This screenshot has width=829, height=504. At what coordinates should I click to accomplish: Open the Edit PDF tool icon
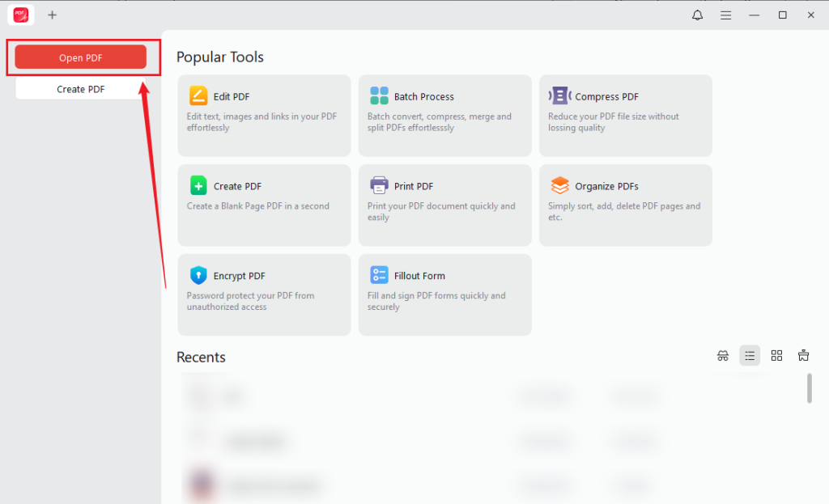[198, 96]
